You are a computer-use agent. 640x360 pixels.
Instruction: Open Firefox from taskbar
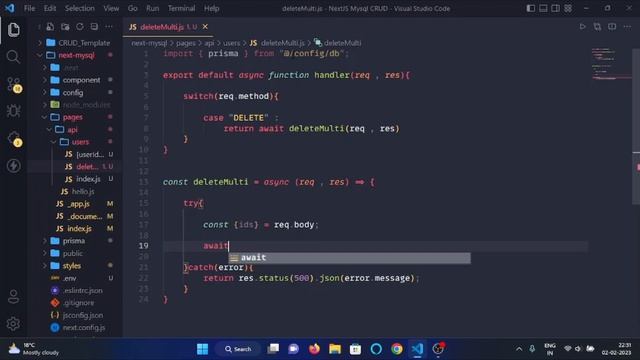pos(314,349)
